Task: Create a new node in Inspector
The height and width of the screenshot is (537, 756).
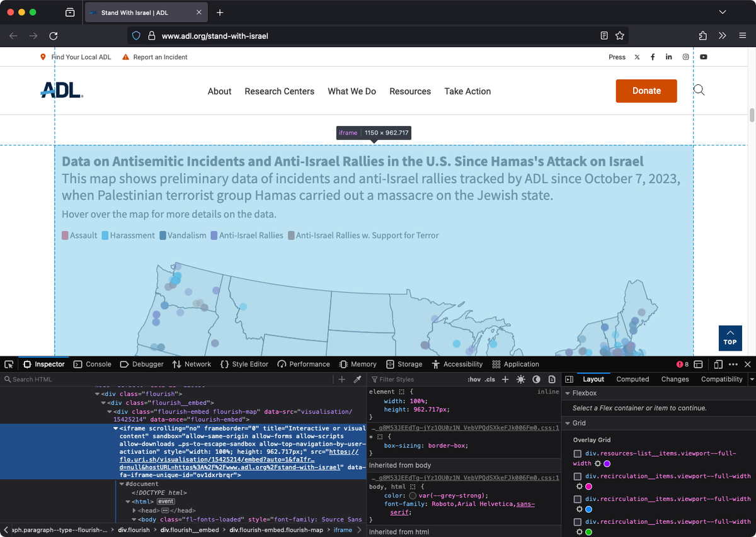Action: [342, 380]
